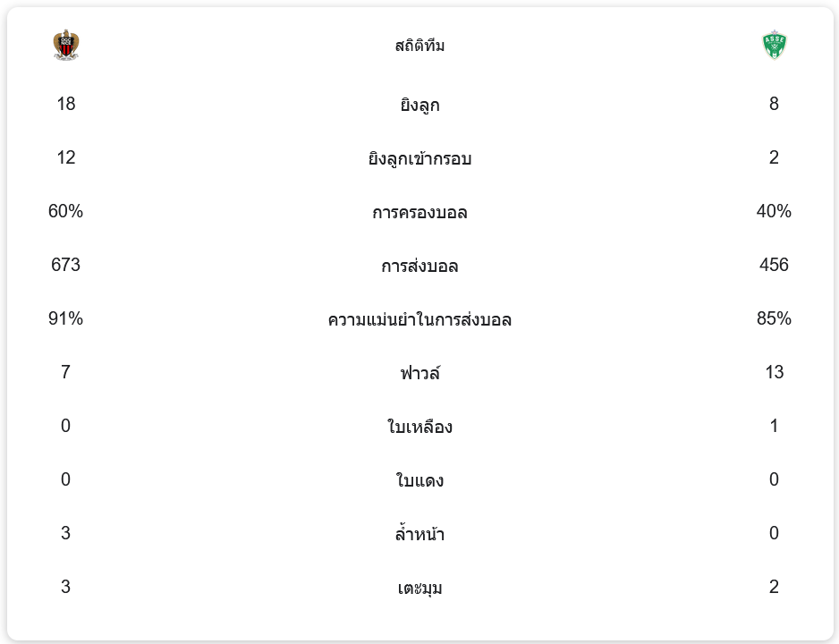The width and height of the screenshot is (839, 644).
Task: Select the 91% pass accuracy value
Action: 66,318
